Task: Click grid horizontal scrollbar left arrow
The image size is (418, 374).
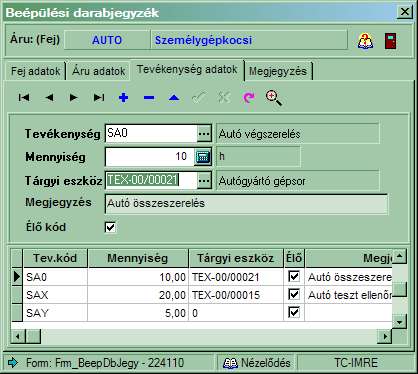Action: click(x=18, y=336)
